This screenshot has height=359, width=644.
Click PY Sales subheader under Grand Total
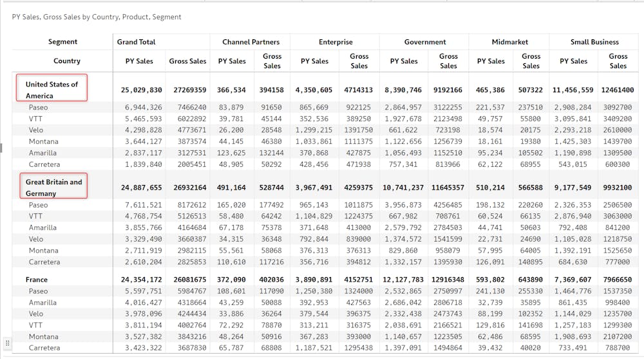pos(139,61)
